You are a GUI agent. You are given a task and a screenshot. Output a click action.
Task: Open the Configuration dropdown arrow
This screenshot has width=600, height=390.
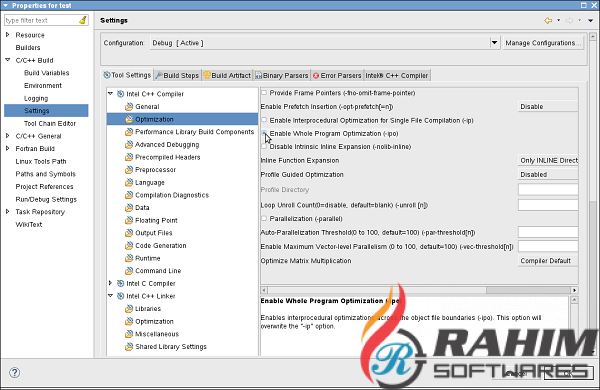[494, 43]
